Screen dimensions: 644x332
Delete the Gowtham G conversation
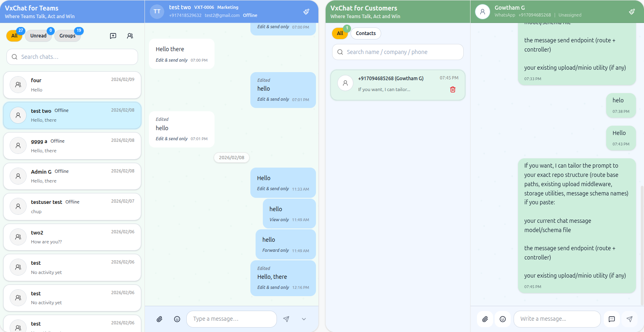point(453,89)
